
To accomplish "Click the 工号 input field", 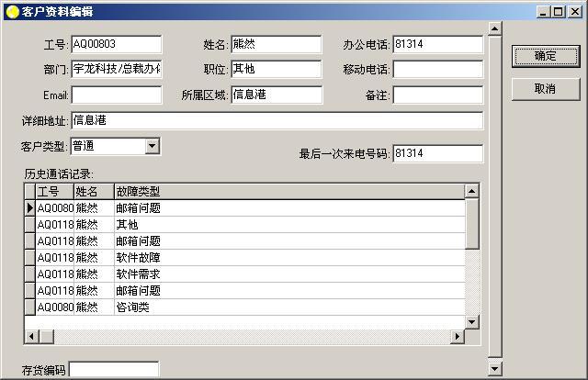I will pyautogui.click(x=116, y=44).
